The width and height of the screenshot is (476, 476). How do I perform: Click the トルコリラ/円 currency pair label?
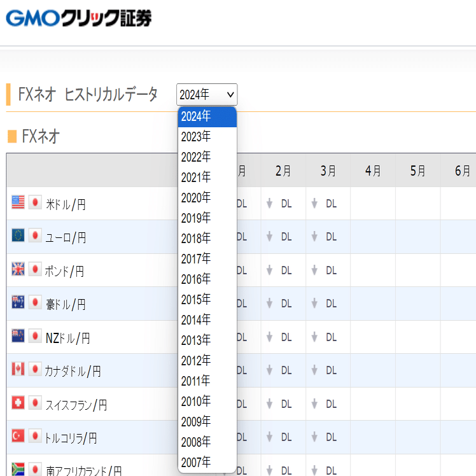tap(71, 438)
